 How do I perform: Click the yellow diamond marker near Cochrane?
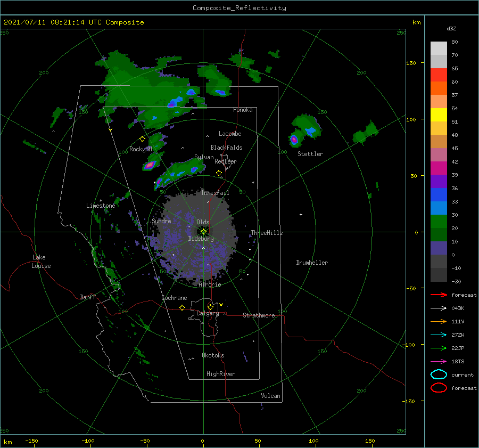(x=182, y=308)
